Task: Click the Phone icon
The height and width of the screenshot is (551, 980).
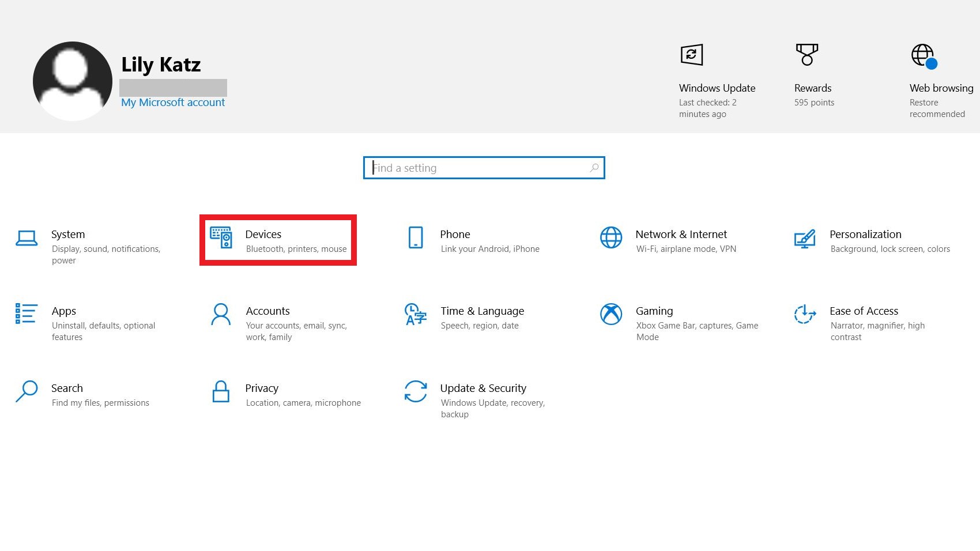Action: [x=416, y=237]
